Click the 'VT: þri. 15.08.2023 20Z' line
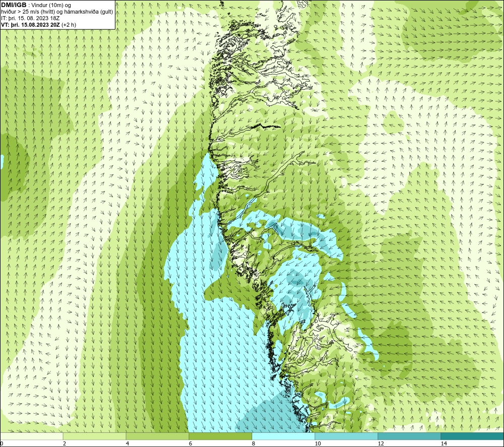This screenshot has height=447, width=504. (31, 25)
